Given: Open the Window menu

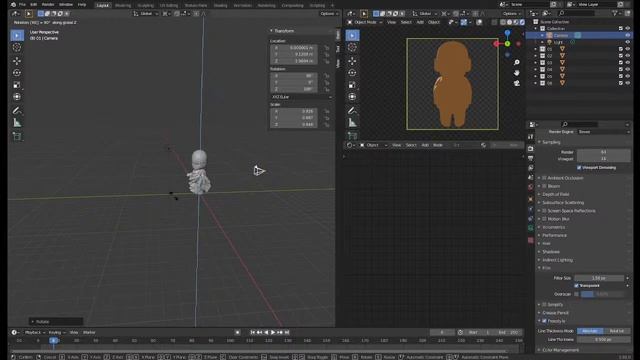Looking at the screenshot, I should (66, 4).
